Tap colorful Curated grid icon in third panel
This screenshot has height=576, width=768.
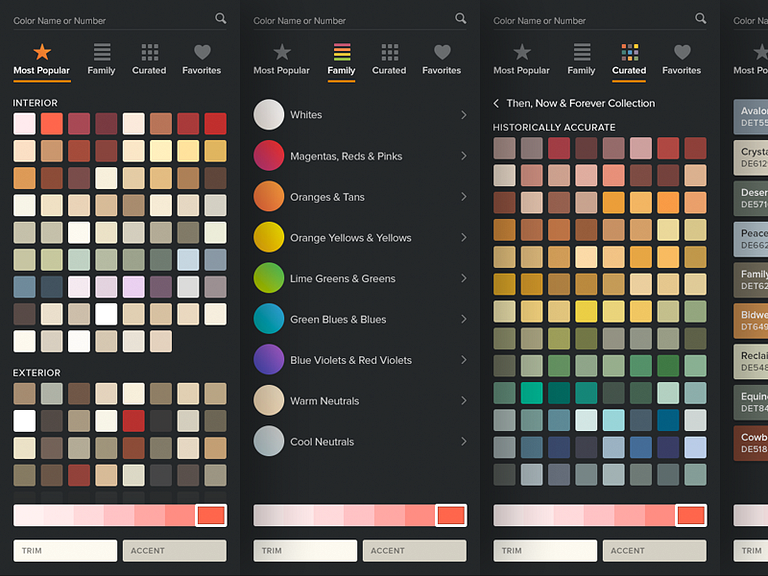tap(629, 52)
